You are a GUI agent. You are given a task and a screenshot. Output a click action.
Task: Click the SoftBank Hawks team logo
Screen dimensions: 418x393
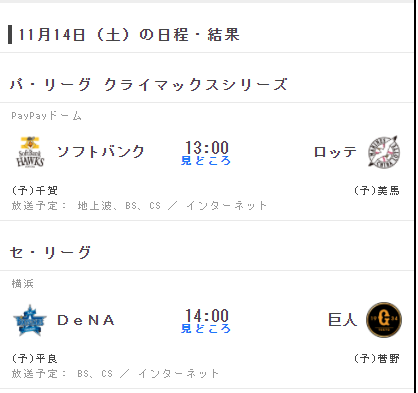pos(30,152)
